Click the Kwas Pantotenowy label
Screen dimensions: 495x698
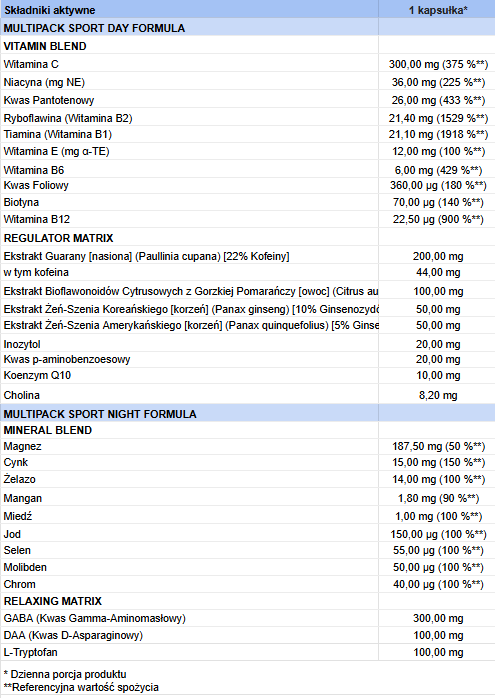coord(49,100)
